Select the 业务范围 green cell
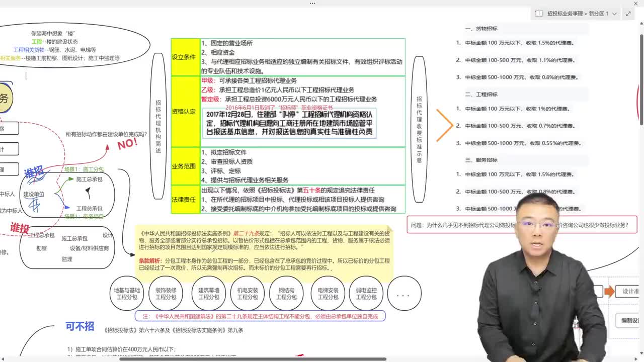The height and width of the screenshot is (362, 644). (x=185, y=166)
